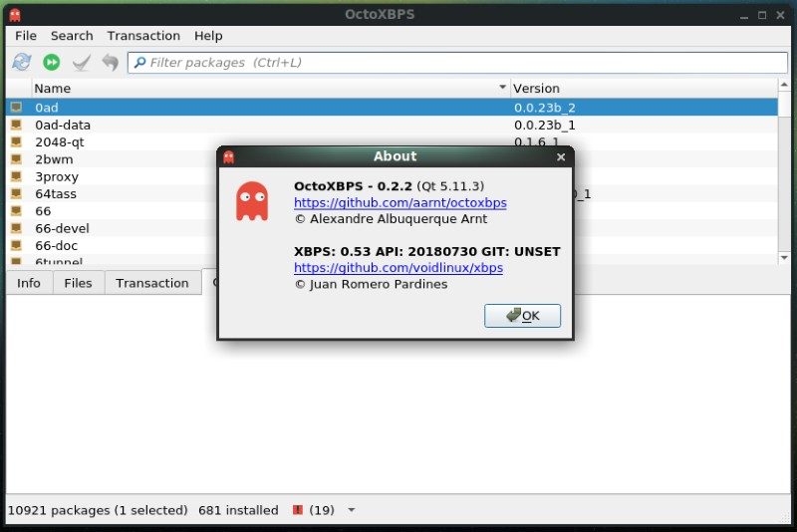Click the '© Alexandre Albuquerque Arnt' text
This screenshot has width=797, height=532.
tap(391, 219)
